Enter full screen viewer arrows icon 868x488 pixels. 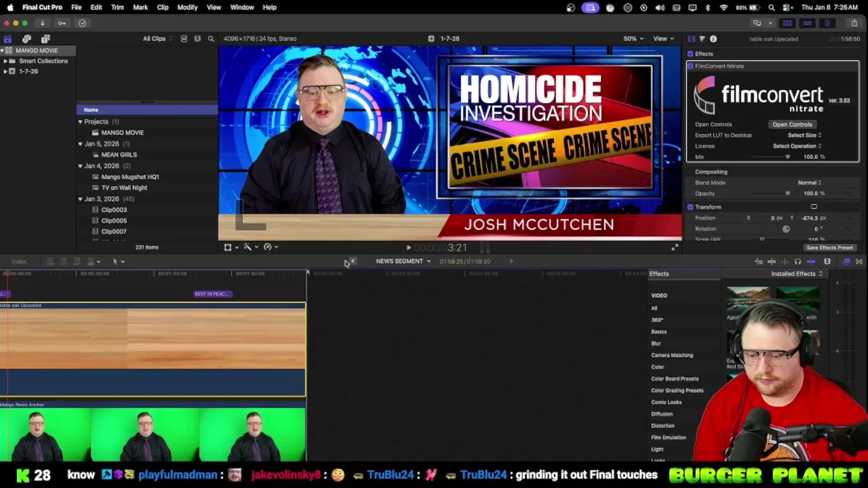click(x=675, y=248)
